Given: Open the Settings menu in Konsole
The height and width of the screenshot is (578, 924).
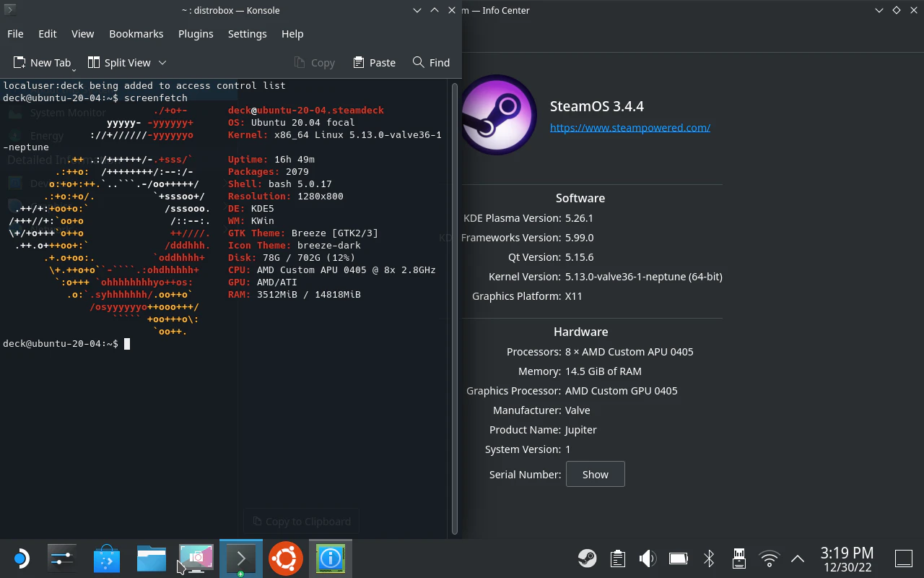Looking at the screenshot, I should pyautogui.click(x=248, y=34).
